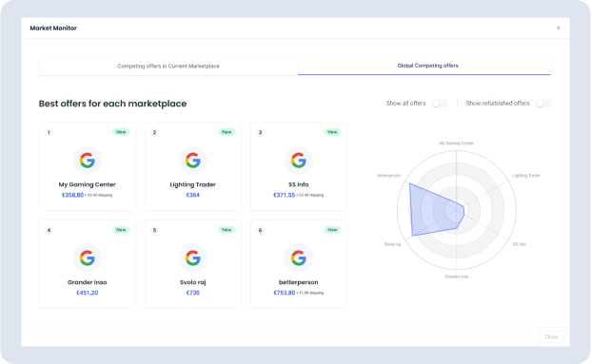Click the €364 price on Lighting Trader
Image resolution: width=591 pixels, height=364 pixels.
(193, 195)
